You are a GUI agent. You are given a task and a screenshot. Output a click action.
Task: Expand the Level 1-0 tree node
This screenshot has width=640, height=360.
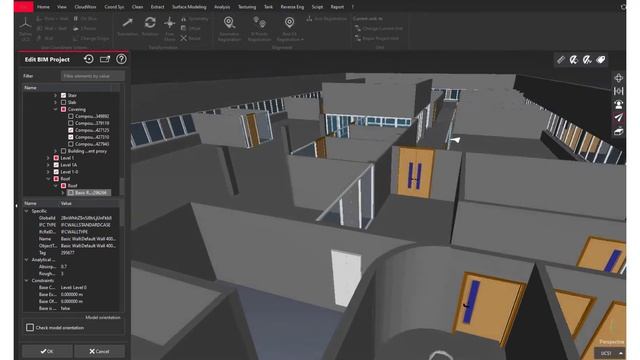(x=48, y=172)
